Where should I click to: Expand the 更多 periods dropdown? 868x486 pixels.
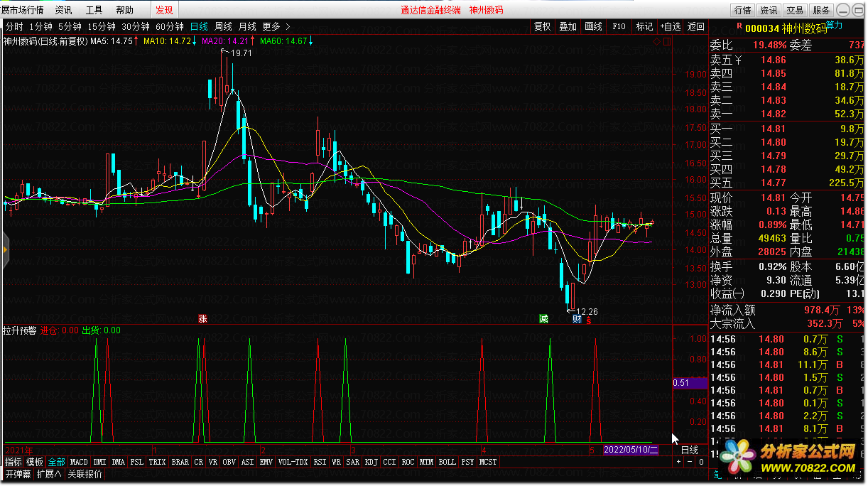[276, 26]
